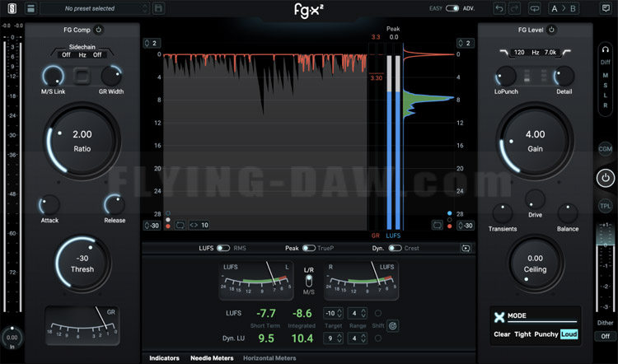This screenshot has width=618, height=364.
Task: Click the Slate Digital logo icon
Action: point(12,8)
